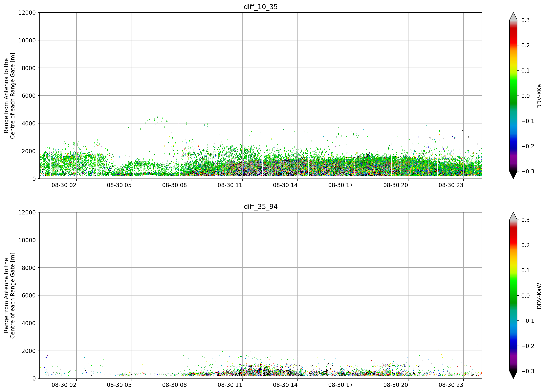Select the "DDV-KaW" colorbar label
This screenshot has width=546, height=392.
(539, 296)
